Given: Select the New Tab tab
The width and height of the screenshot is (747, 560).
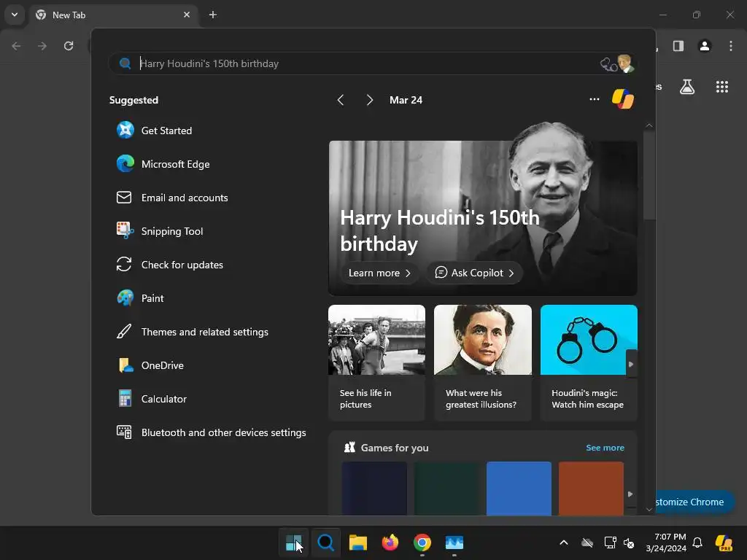Looking at the screenshot, I should pos(114,15).
